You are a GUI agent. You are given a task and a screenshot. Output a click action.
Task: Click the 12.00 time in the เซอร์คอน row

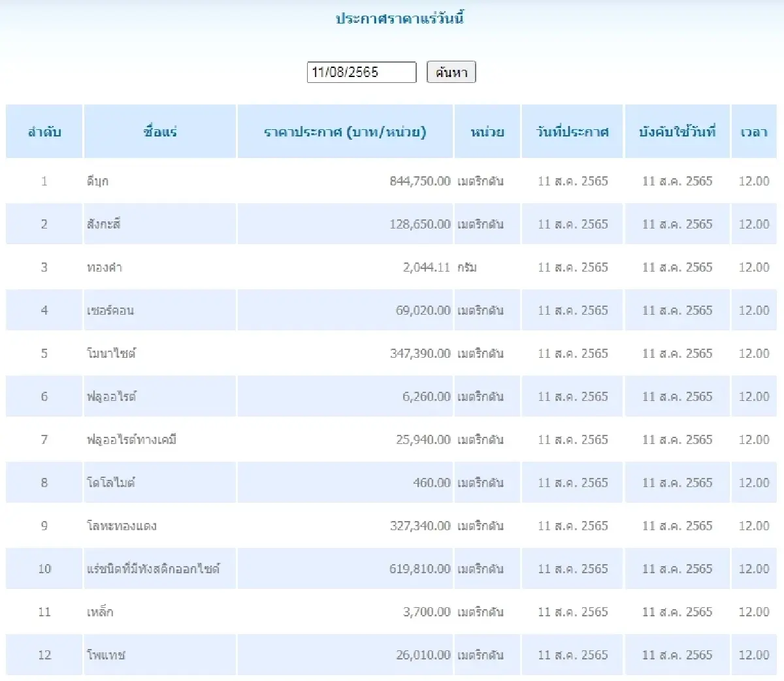(x=754, y=310)
